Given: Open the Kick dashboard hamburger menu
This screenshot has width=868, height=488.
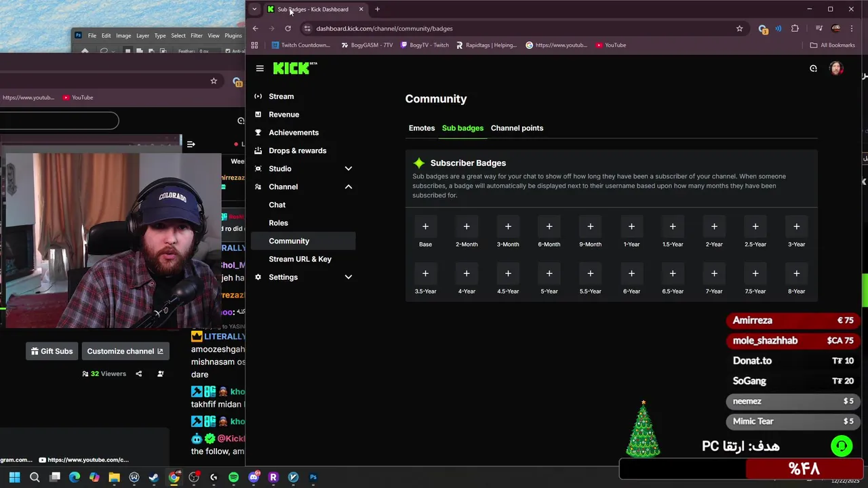Looking at the screenshot, I should [x=260, y=68].
